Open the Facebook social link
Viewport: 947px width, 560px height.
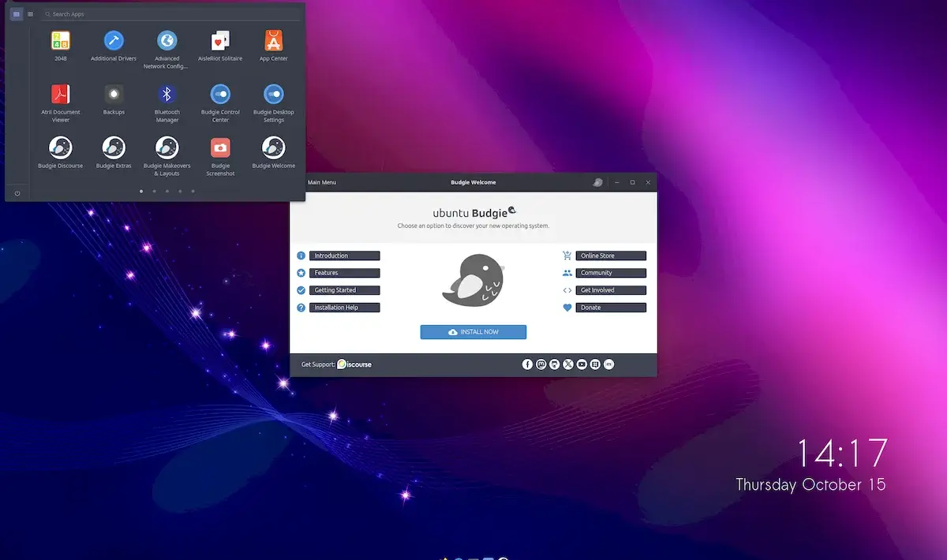point(528,364)
